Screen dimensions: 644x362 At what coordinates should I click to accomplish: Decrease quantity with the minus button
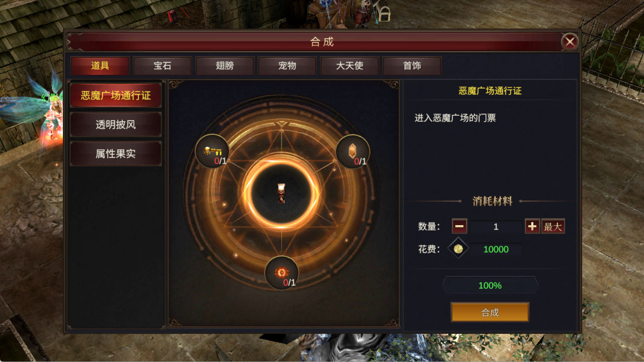[459, 226]
